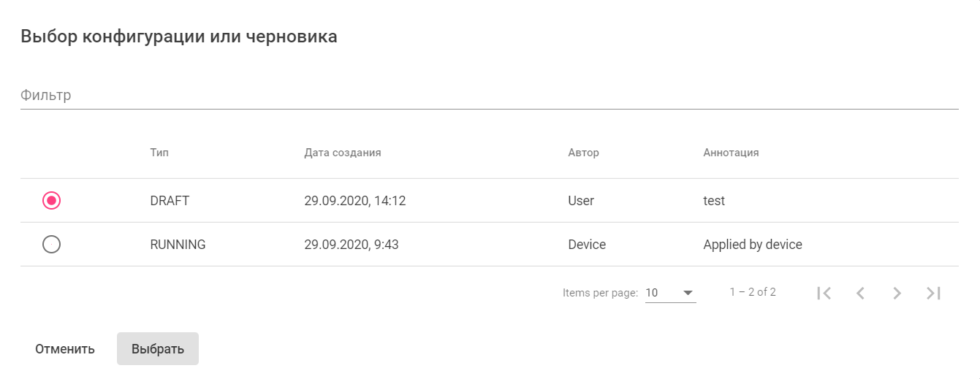Click the Аннотация column header

click(x=731, y=153)
